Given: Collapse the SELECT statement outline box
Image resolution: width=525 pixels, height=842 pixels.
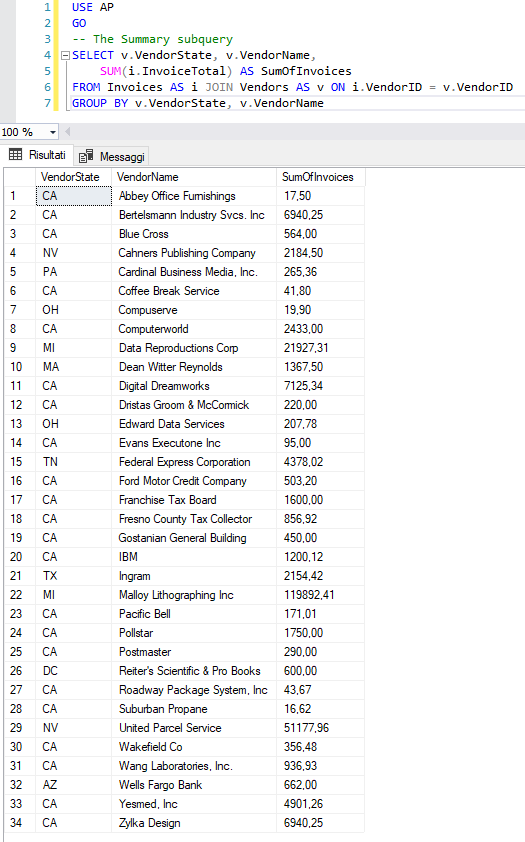Looking at the screenshot, I should tap(65, 55).
